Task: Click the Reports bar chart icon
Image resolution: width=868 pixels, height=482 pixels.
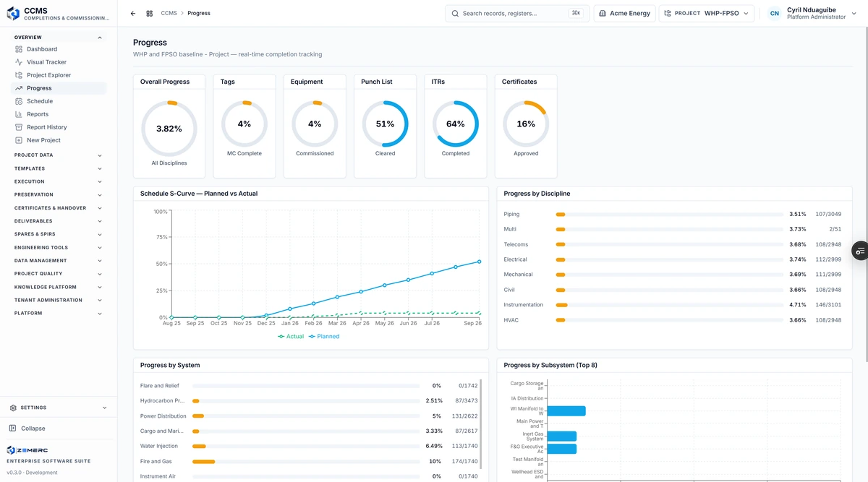Action: click(x=19, y=114)
